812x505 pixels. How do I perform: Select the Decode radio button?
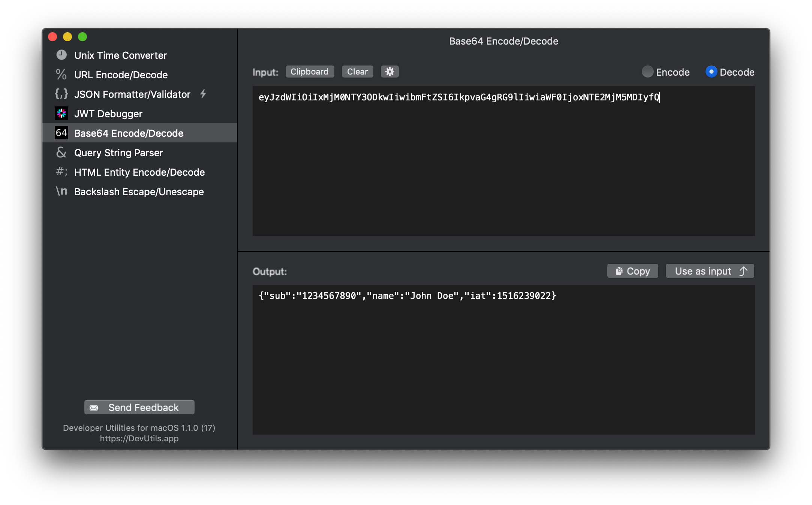711,72
